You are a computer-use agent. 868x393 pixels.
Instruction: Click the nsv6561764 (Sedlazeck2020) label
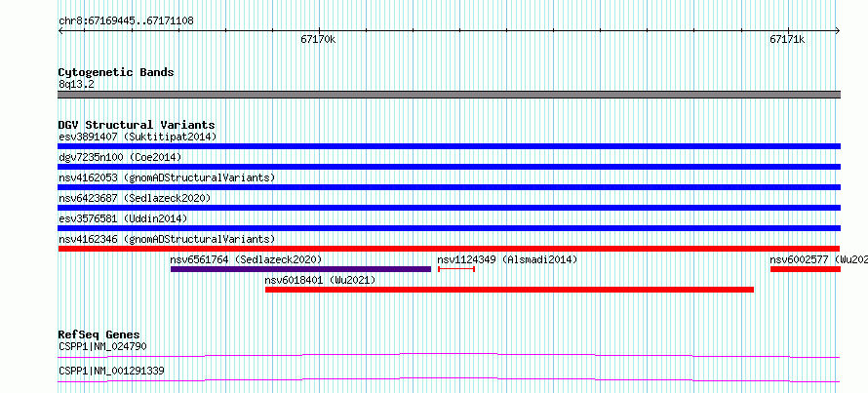click(247, 259)
